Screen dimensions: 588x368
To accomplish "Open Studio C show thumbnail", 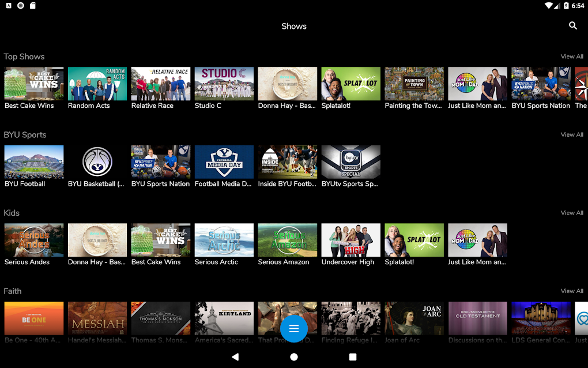I will (224, 84).
